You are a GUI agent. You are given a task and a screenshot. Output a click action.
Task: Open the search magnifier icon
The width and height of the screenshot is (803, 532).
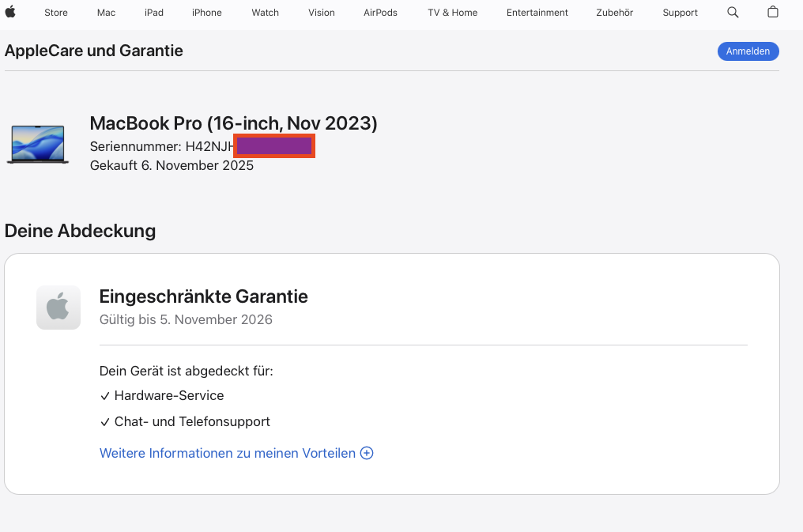733,13
